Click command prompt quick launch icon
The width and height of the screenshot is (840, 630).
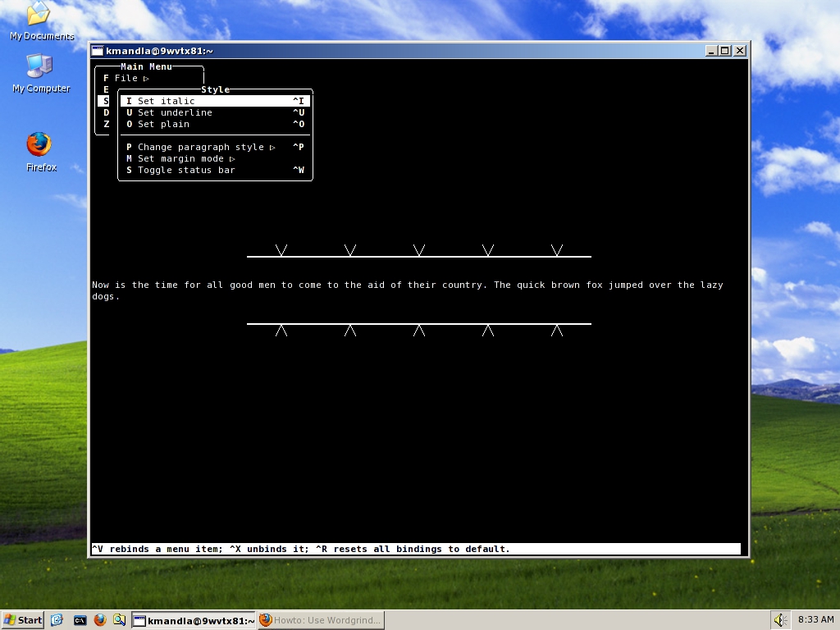click(80, 620)
